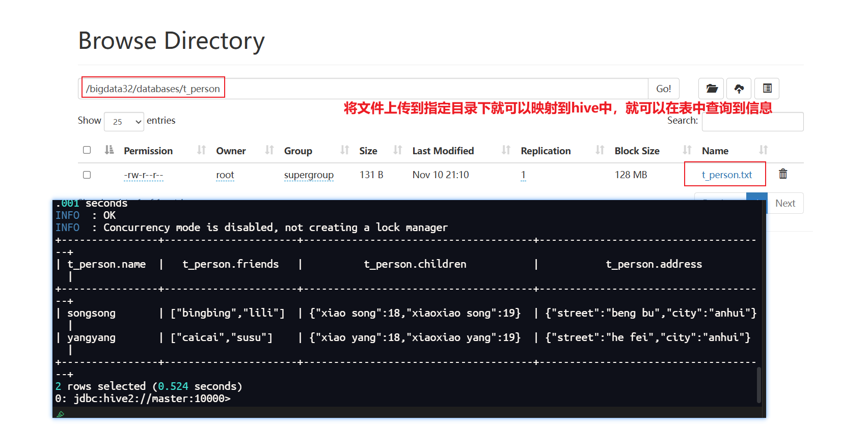Sort by Permission column arrows

pos(202,150)
